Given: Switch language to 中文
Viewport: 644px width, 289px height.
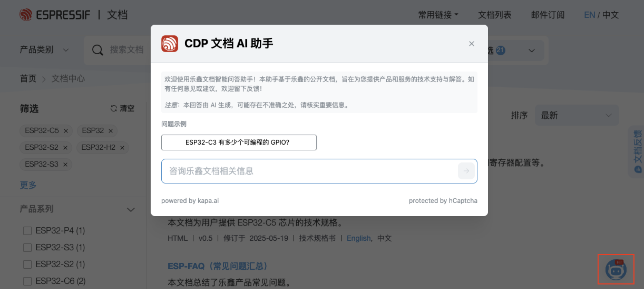Looking at the screenshot, I should pyautogui.click(x=610, y=15).
